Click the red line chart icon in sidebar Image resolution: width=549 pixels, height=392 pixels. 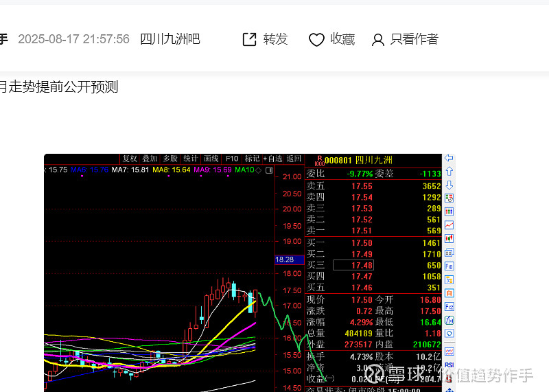click(x=449, y=225)
